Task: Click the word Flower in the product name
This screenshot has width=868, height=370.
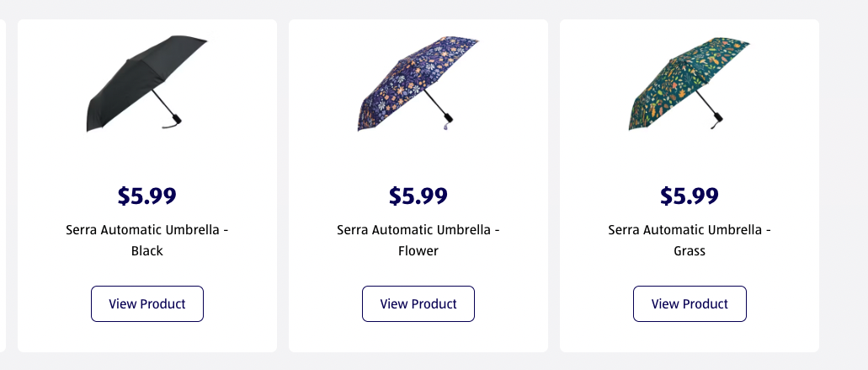Action: (418, 250)
